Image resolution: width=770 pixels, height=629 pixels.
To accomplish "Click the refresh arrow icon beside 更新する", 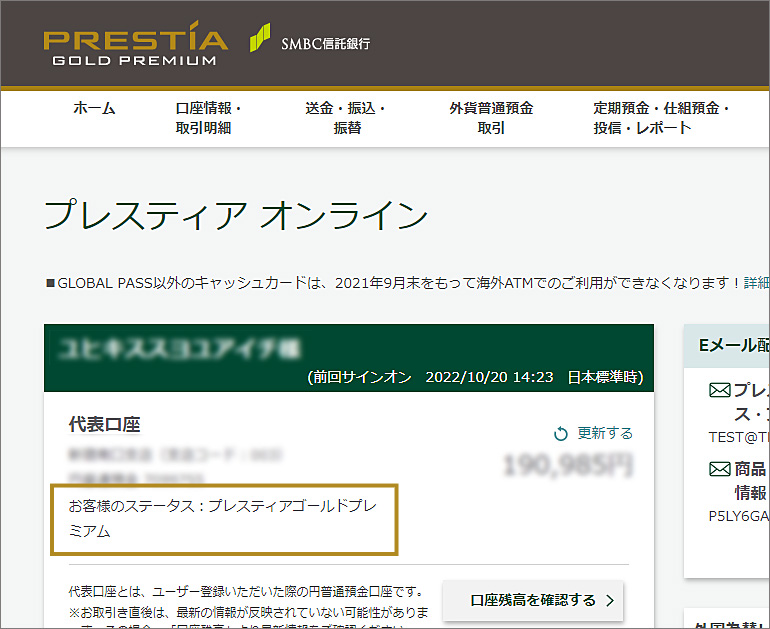I will 561,434.
